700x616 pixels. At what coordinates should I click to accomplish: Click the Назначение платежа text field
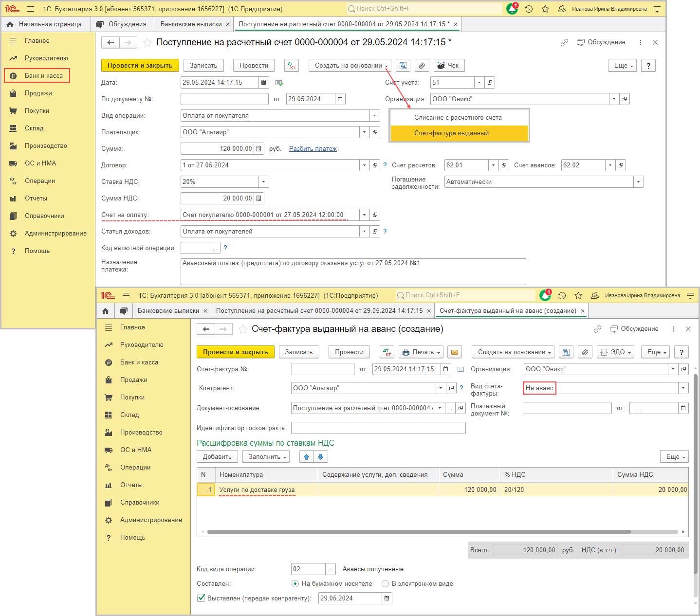[353, 272]
